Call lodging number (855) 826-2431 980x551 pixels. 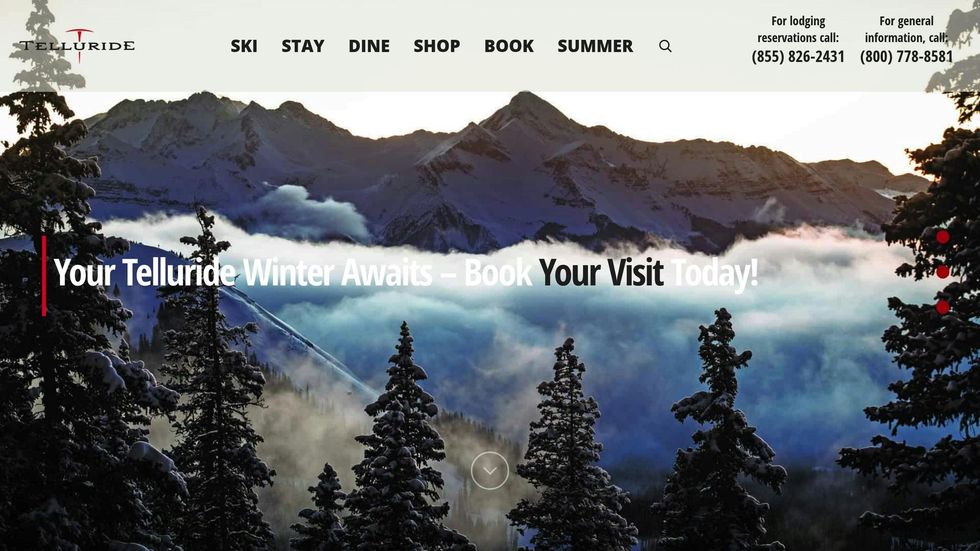(x=798, y=56)
